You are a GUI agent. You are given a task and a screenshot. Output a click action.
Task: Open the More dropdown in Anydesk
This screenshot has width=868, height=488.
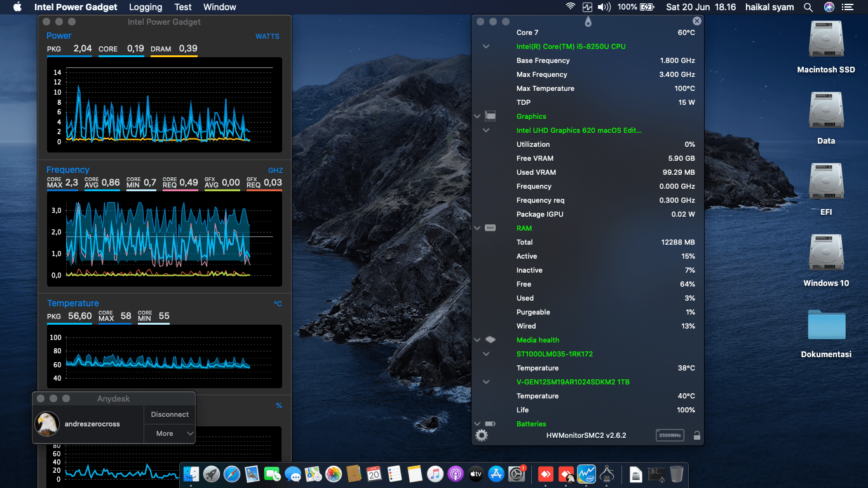[170, 433]
